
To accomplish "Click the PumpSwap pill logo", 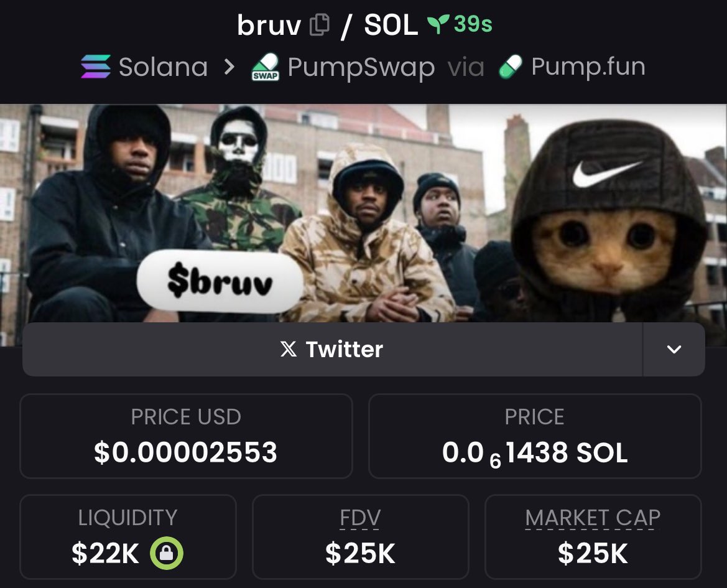I will tap(265, 67).
